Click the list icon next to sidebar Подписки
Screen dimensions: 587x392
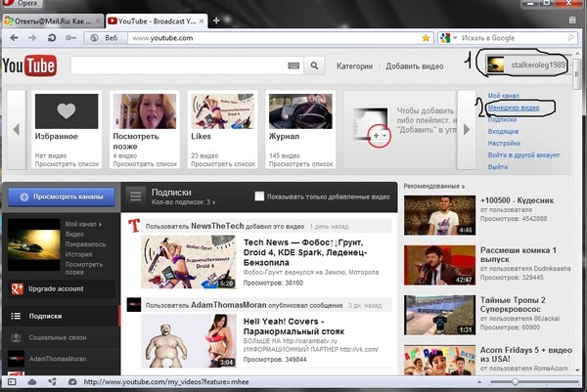(16, 316)
